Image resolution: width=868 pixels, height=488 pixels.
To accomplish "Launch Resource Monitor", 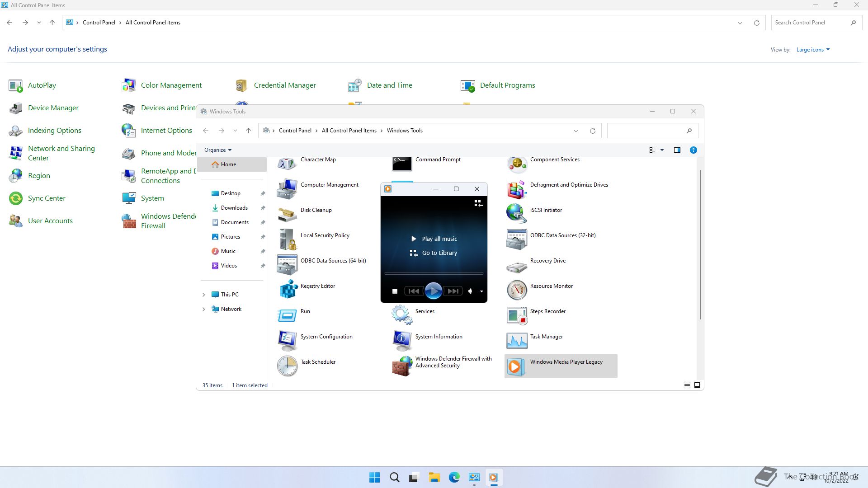I will coord(551,286).
